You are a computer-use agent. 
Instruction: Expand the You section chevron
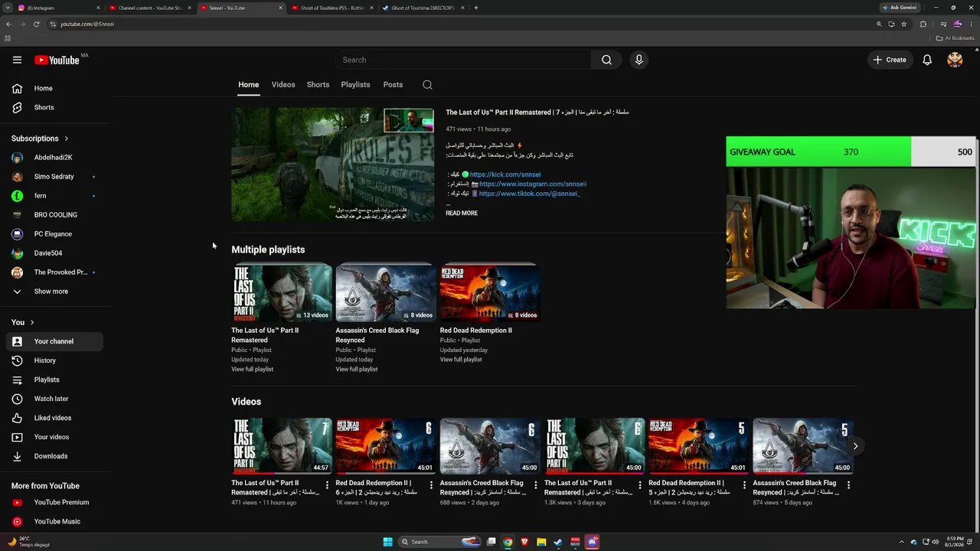click(x=32, y=322)
